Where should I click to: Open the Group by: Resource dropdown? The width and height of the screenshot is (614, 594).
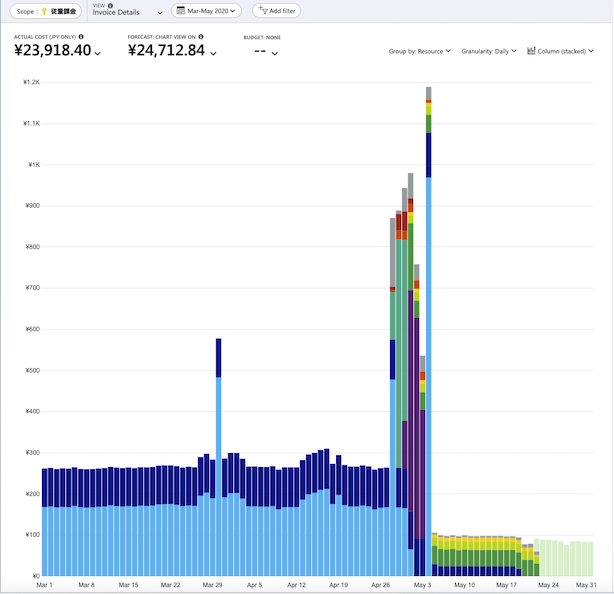point(420,51)
